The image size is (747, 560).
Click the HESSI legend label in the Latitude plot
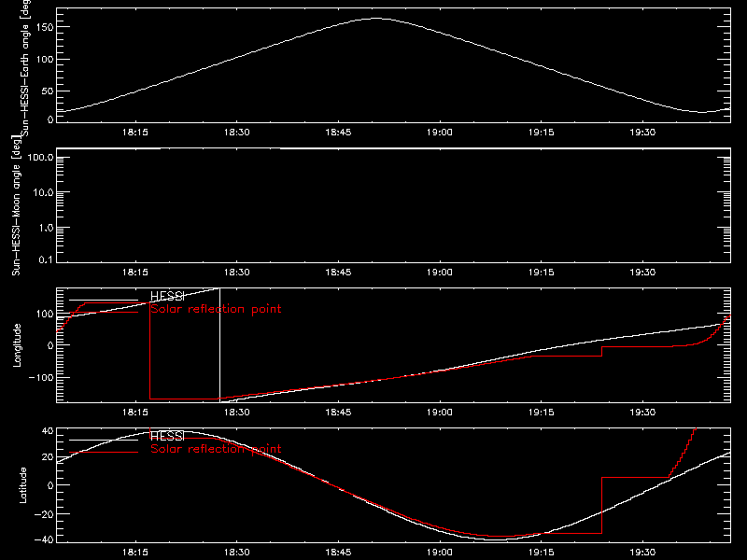point(167,436)
